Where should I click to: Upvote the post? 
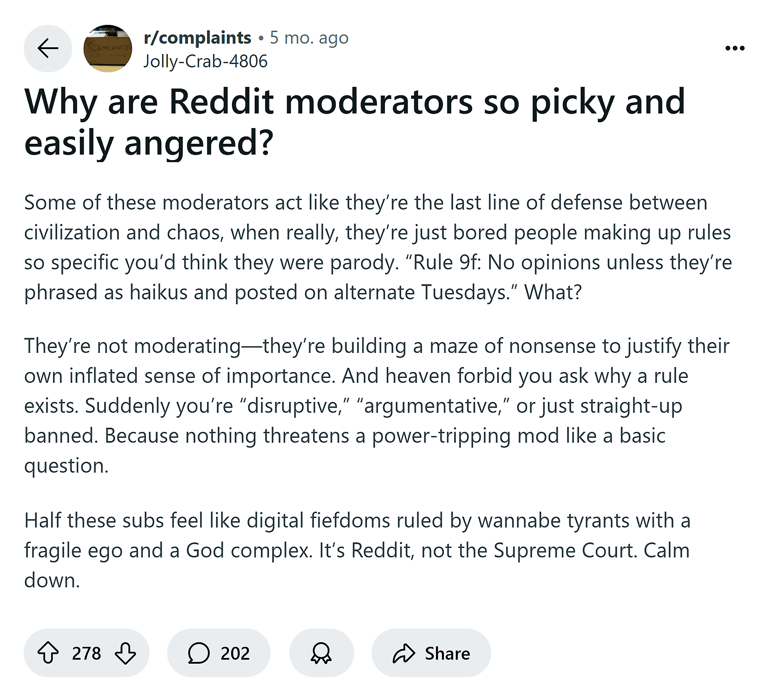pyautogui.click(x=48, y=653)
